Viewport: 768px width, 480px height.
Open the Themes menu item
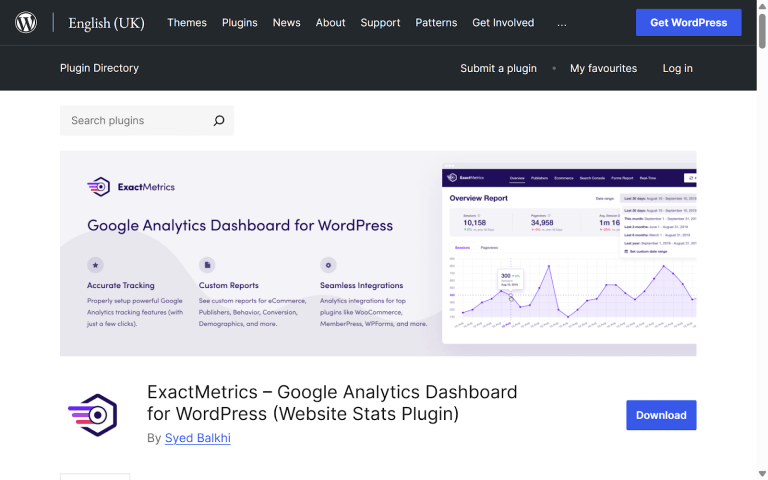point(187,23)
